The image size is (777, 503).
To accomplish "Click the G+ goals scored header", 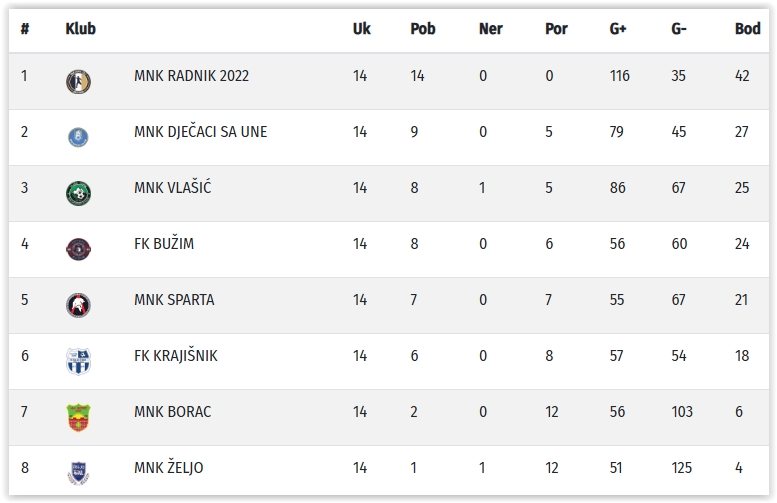I will point(618,29).
